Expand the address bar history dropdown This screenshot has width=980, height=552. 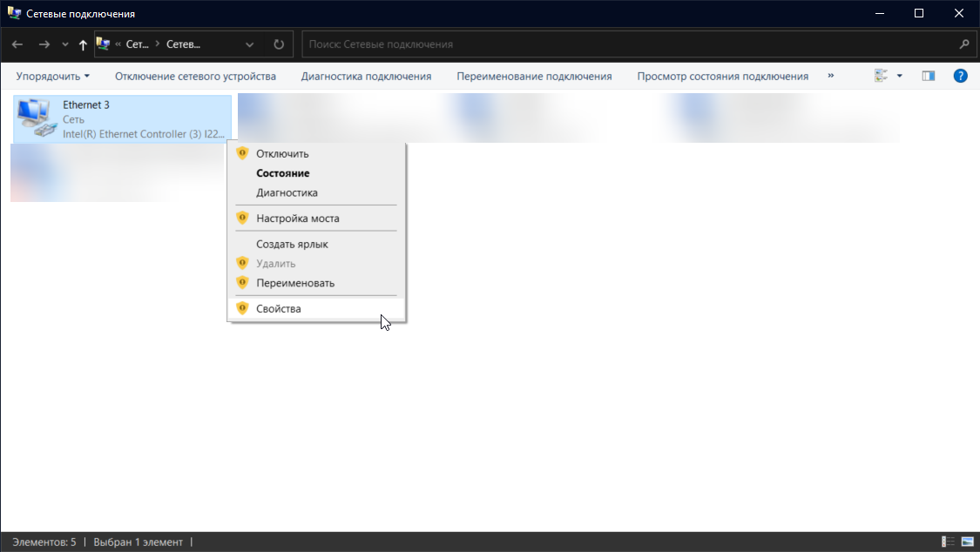pyautogui.click(x=250, y=44)
